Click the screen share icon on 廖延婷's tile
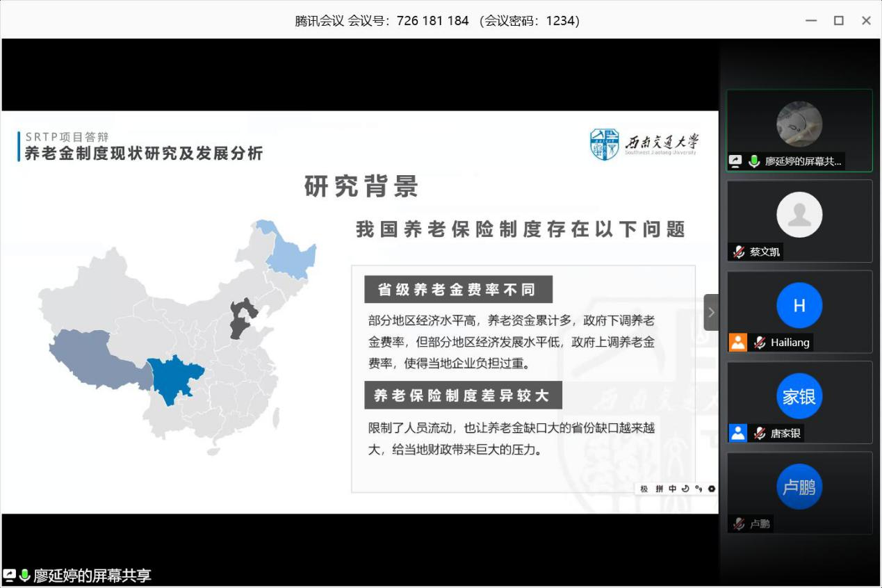Image resolution: width=882 pixels, height=588 pixels. point(736,161)
